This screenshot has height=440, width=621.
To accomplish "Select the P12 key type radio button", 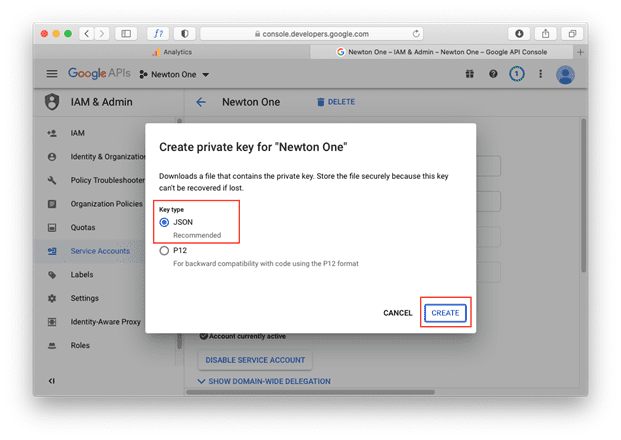I will point(164,251).
